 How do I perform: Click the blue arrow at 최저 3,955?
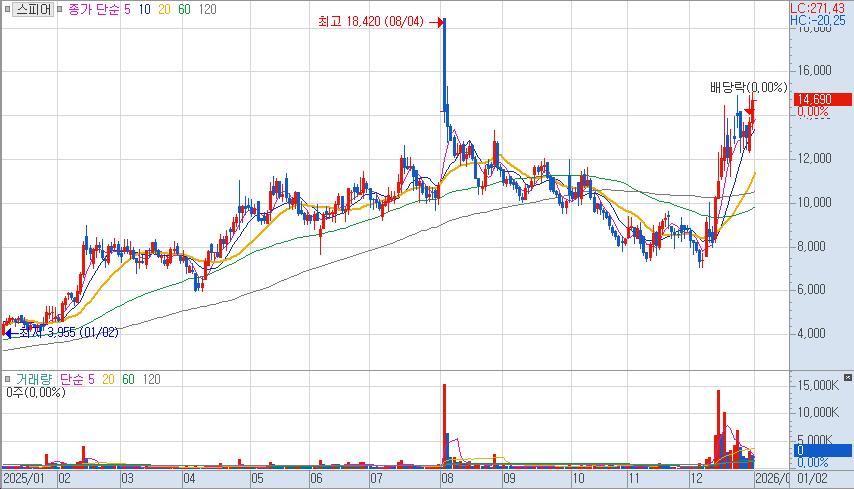pyautogui.click(x=10, y=332)
